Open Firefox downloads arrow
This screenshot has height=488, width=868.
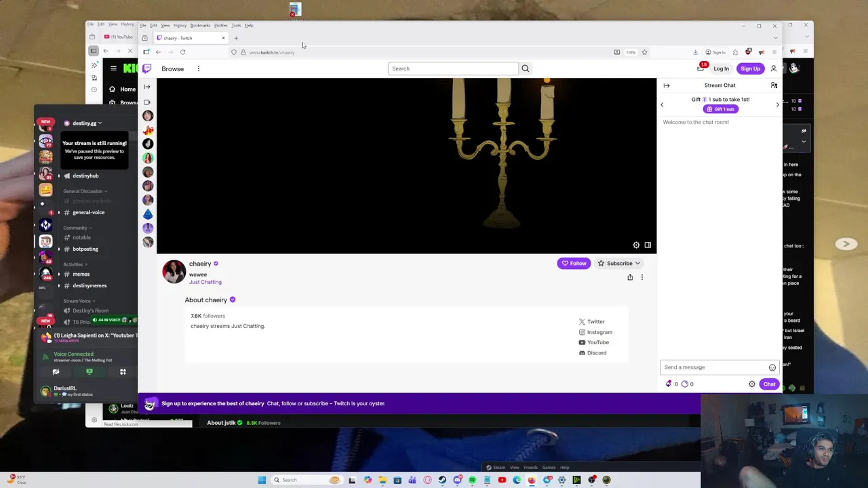(x=695, y=52)
